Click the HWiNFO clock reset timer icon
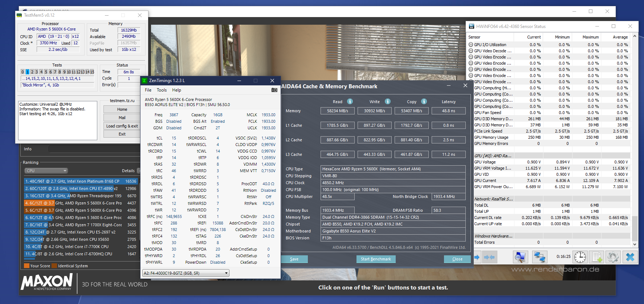The width and height of the screenshot is (644, 304). (580, 257)
